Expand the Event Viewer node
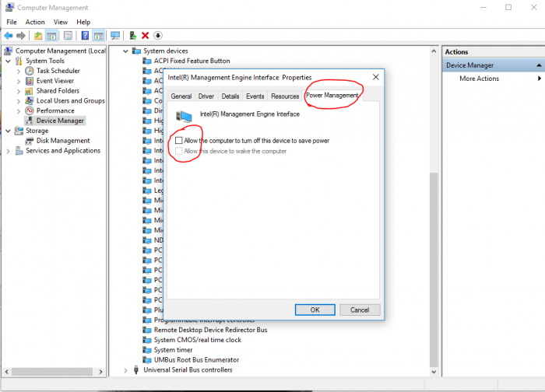Screen dimensions: 545x392 [x=19, y=81]
